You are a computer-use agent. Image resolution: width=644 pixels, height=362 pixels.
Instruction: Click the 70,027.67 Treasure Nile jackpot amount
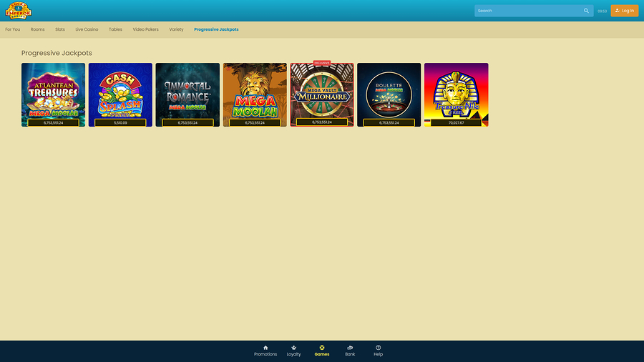point(457,123)
